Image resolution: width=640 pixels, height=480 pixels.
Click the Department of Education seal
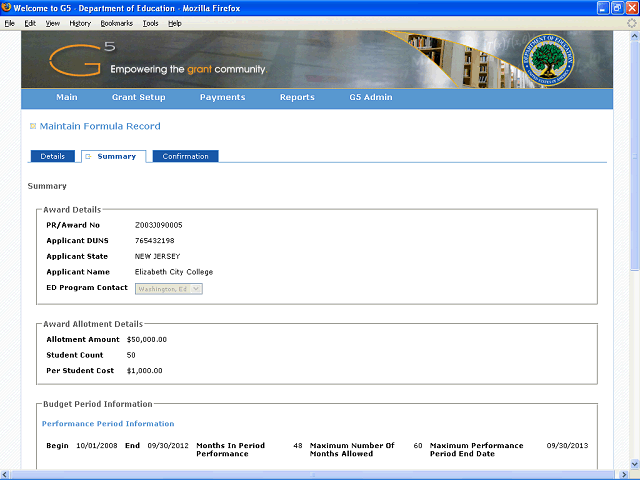(548, 60)
